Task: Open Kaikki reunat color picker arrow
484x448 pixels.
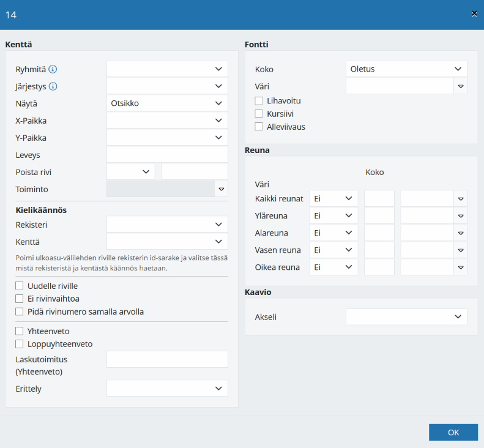Action: (x=461, y=198)
